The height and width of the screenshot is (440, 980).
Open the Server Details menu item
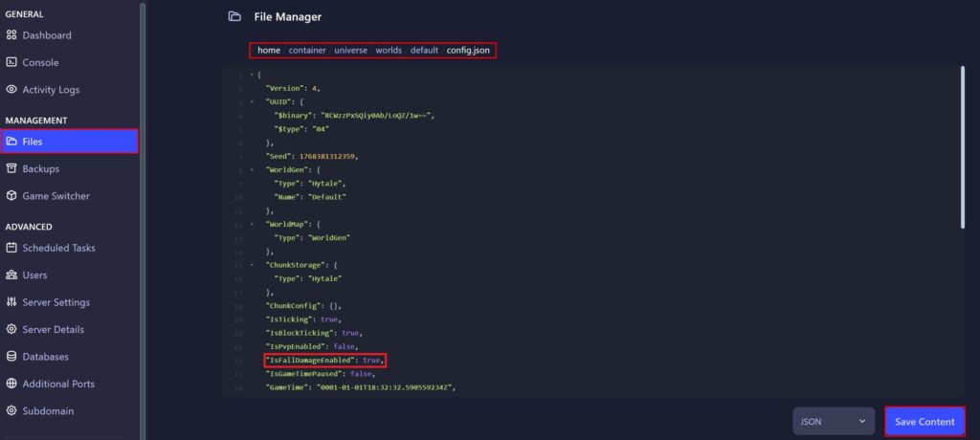[x=53, y=330]
